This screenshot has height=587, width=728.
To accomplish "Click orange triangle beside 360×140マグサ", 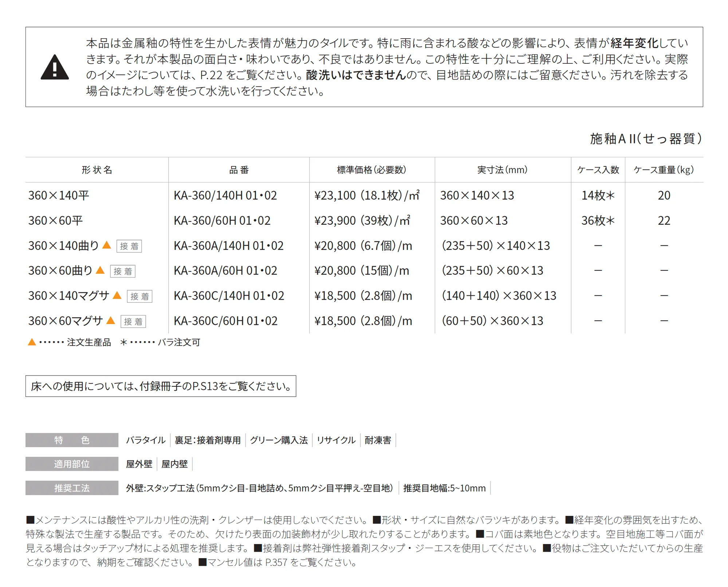I will pos(117,295).
